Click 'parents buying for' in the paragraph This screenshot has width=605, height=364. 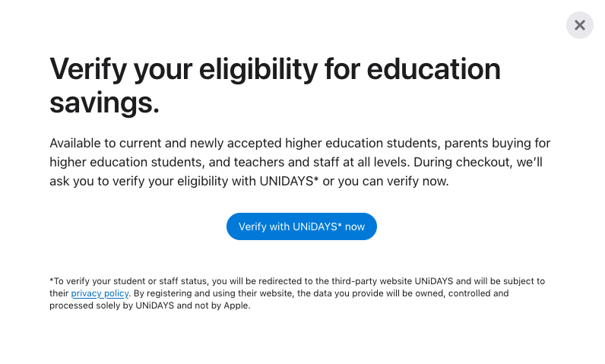pyautogui.click(x=497, y=143)
